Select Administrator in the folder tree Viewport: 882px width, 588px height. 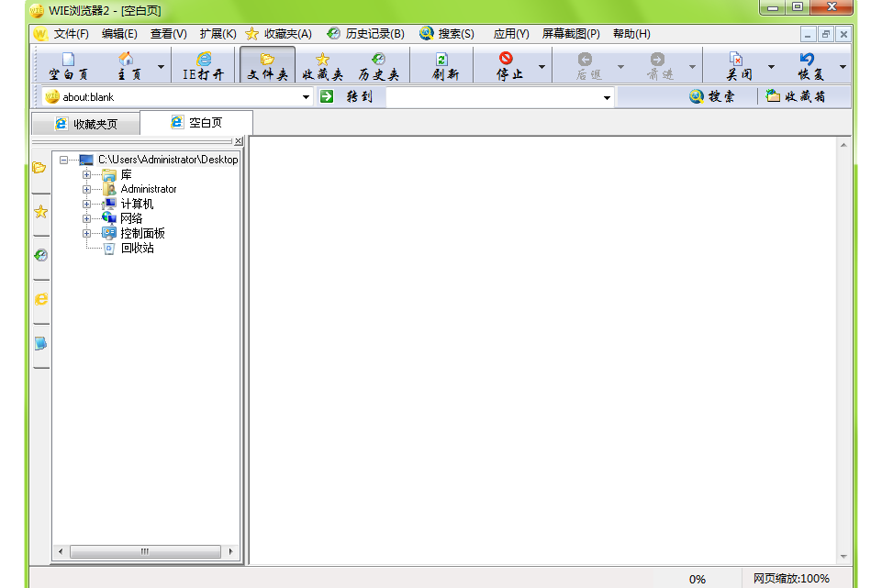point(149,190)
